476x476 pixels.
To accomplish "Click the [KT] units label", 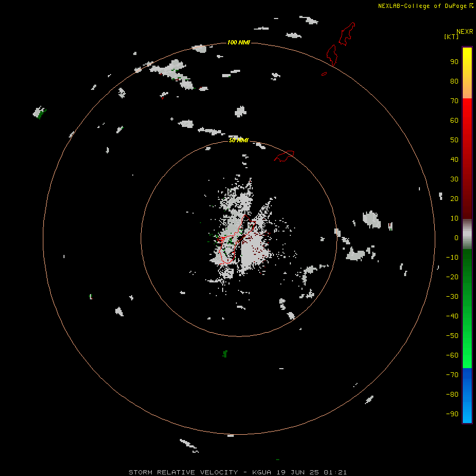I will click(452, 36).
